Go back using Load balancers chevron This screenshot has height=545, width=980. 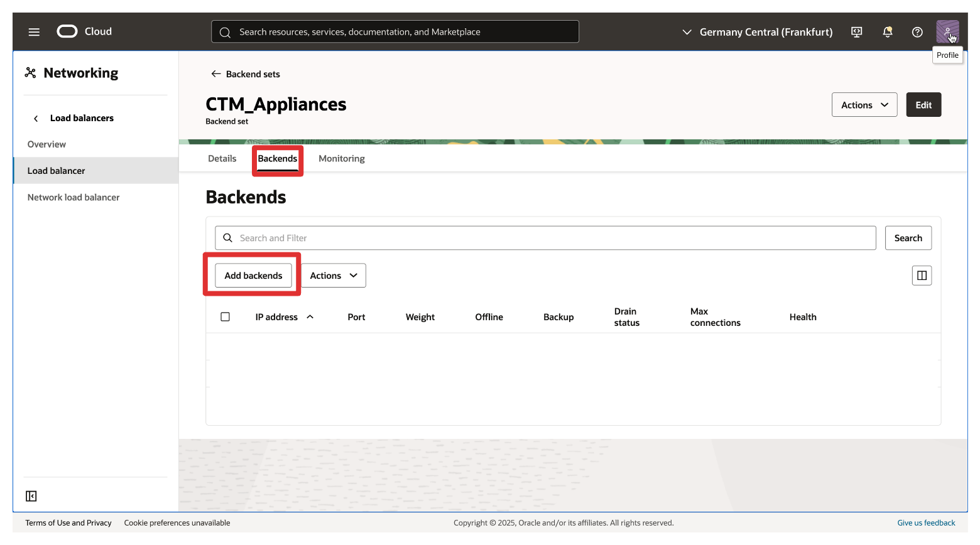point(36,119)
